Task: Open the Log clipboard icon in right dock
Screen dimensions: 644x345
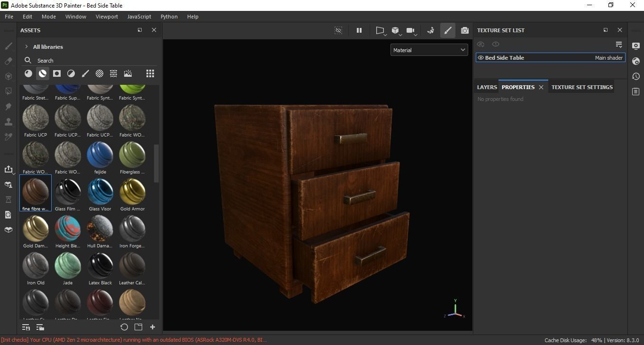Action: (x=636, y=91)
